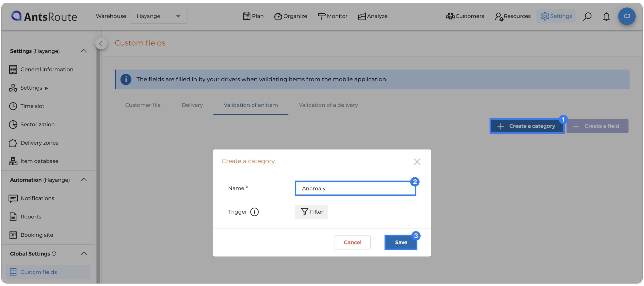The width and height of the screenshot is (644, 286).
Task: Open the Trigger Filter button
Action: pyautogui.click(x=311, y=212)
